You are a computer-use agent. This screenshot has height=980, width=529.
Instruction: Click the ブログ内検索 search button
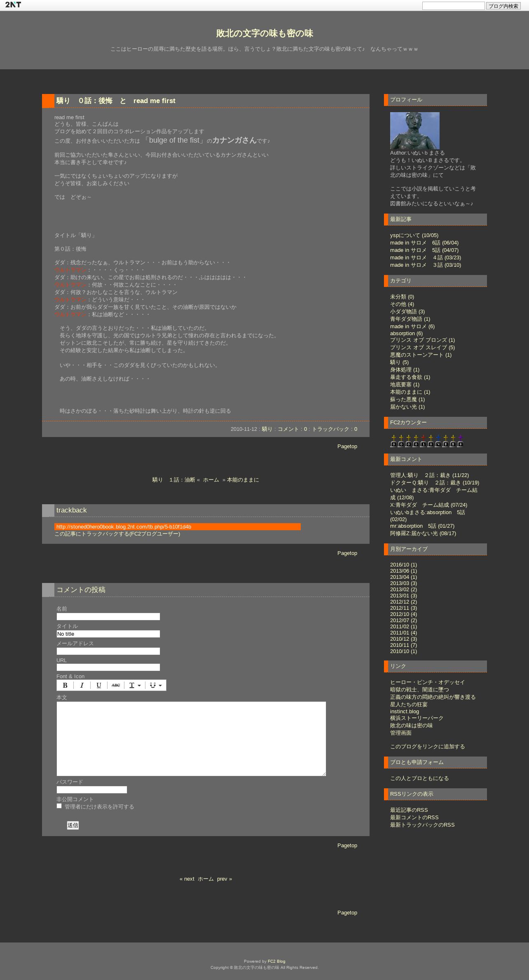(503, 6)
